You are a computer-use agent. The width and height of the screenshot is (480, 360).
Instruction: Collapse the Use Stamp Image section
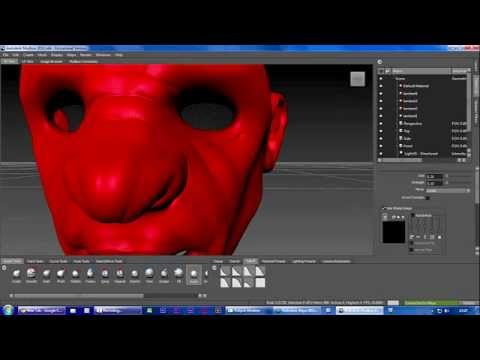coord(384,208)
